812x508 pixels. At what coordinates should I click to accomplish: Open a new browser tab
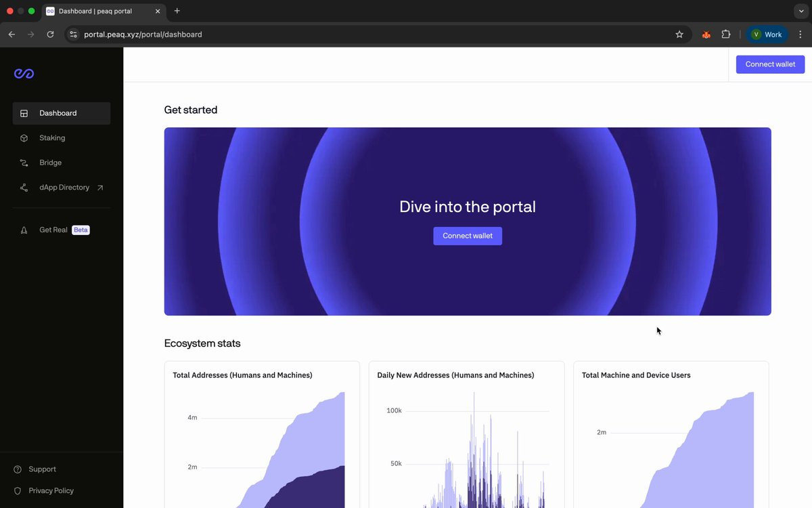177,11
